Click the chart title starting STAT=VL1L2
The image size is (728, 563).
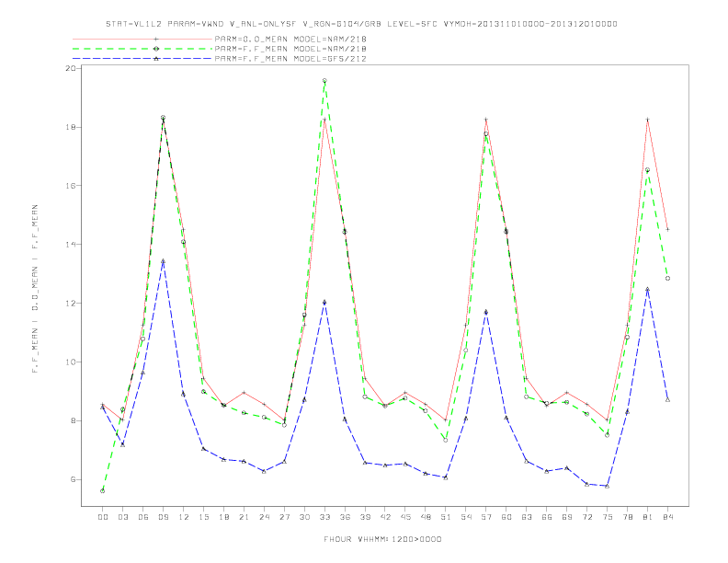tap(361, 24)
